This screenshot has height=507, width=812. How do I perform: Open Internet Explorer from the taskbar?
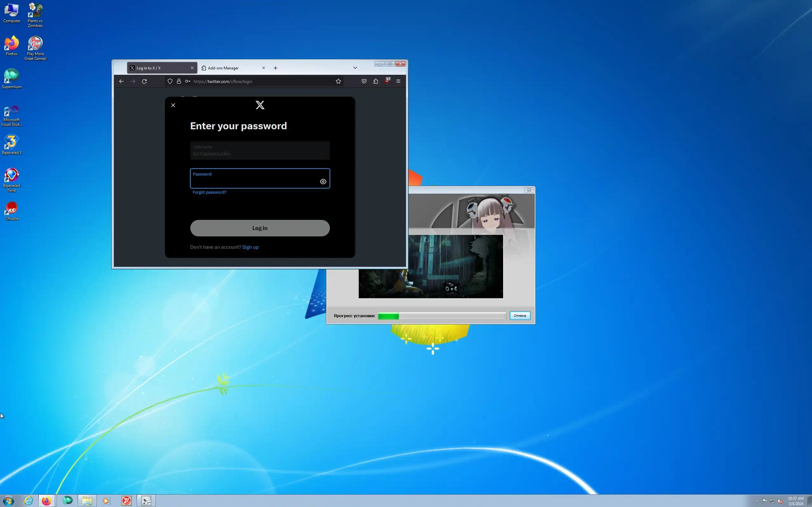pos(29,501)
